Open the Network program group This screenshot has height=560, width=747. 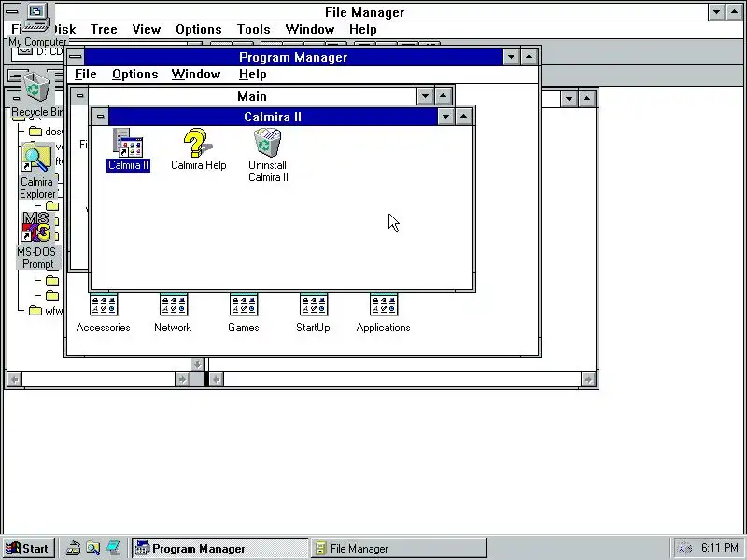coord(173,313)
